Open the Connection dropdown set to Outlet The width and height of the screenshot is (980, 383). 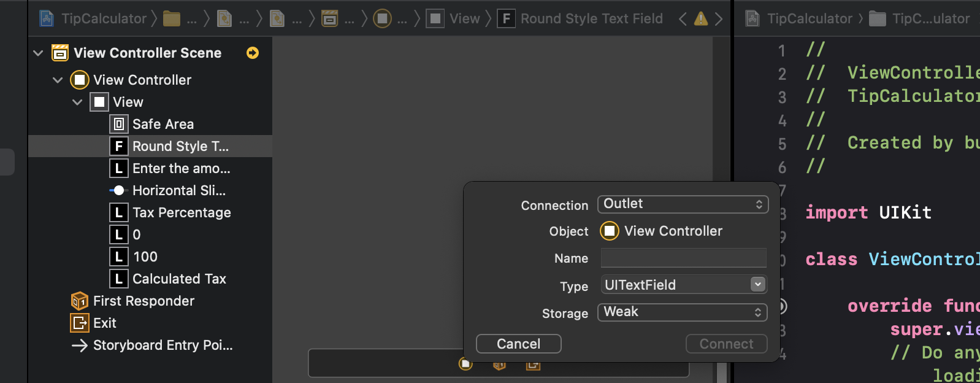[683, 204]
